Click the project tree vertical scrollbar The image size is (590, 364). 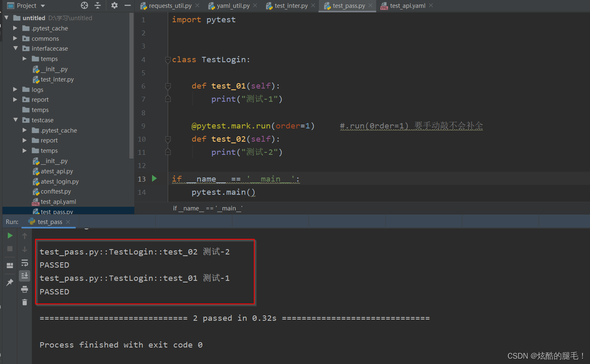[x=131, y=86]
